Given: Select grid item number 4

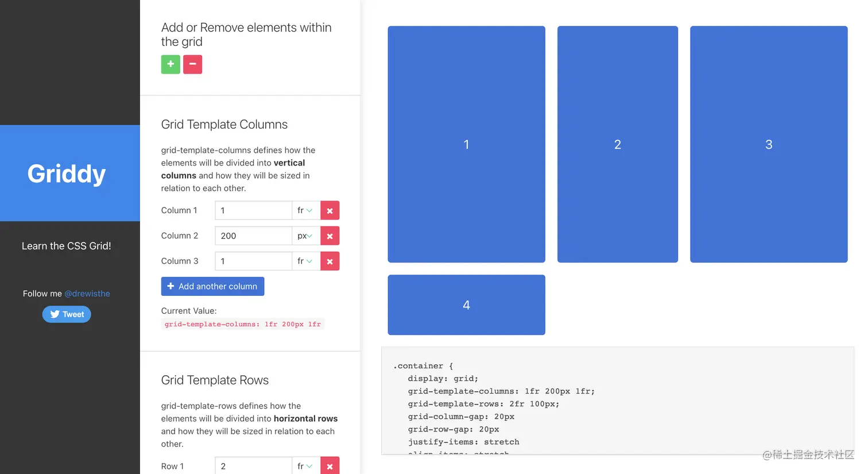Looking at the screenshot, I should click(x=466, y=305).
